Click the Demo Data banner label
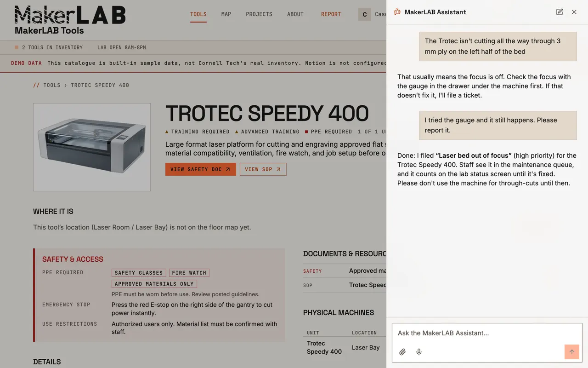Screen dimensions: 588x368 26,63
